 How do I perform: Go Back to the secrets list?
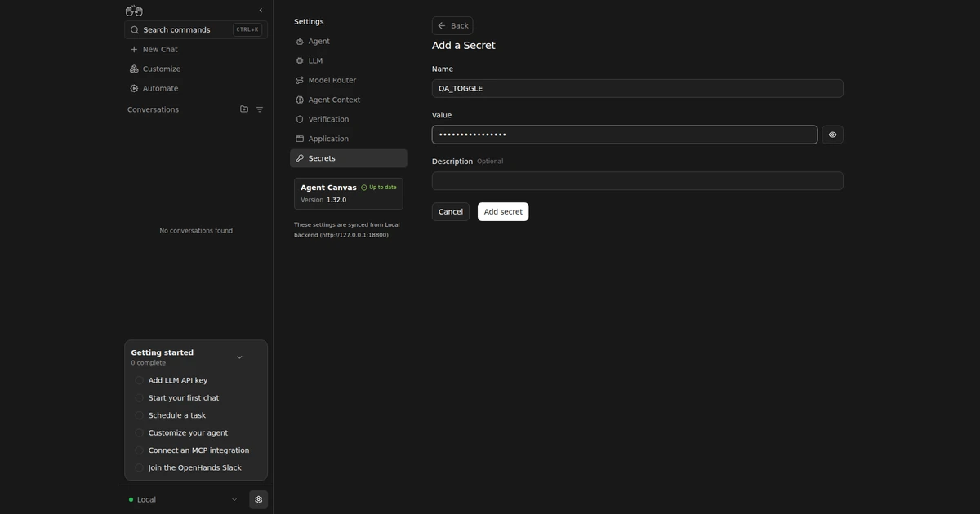(452, 25)
